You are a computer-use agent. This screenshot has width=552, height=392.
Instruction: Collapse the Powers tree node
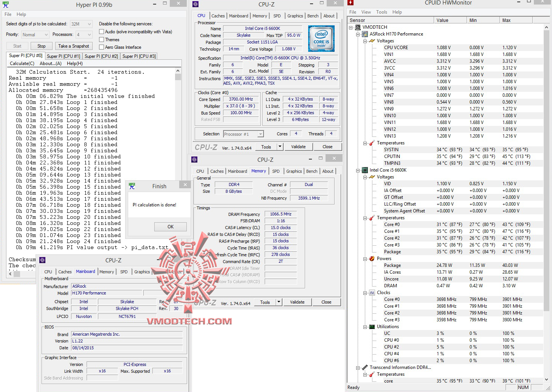[x=365, y=259]
